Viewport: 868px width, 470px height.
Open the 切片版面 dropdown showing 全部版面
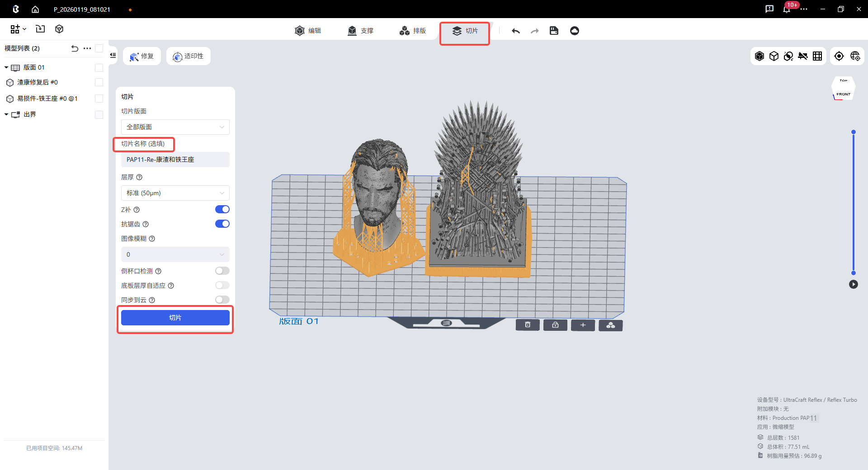pyautogui.click(x=175, y=127)
